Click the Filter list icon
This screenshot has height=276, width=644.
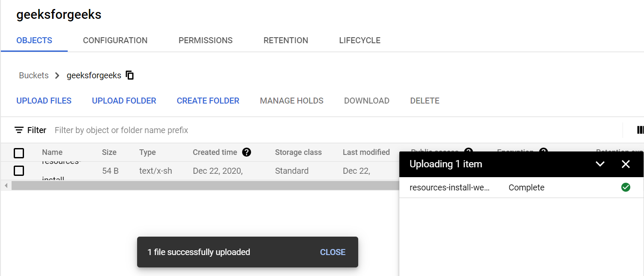click(19, 130)
